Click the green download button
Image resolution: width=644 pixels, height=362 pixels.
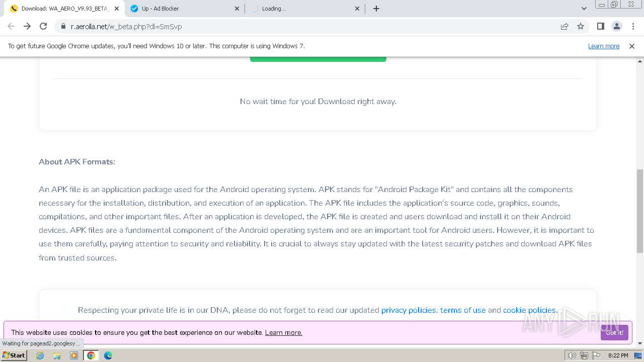(318, 59)
